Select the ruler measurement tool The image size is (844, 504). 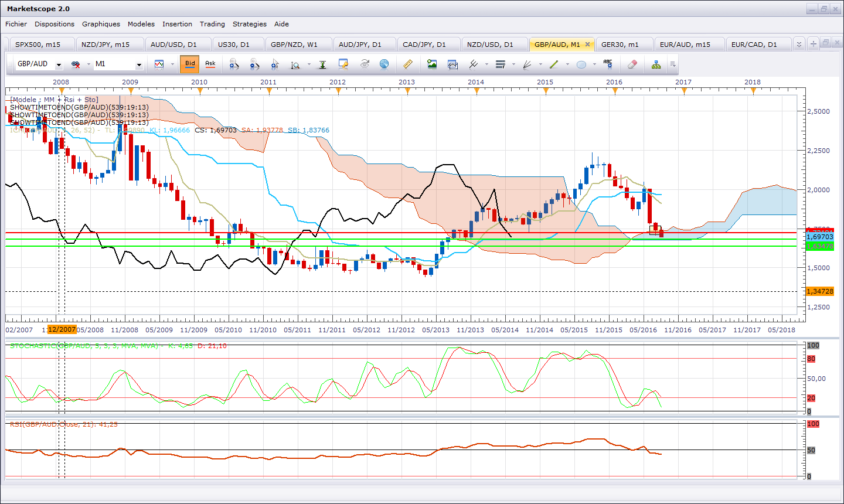point(409,64)
